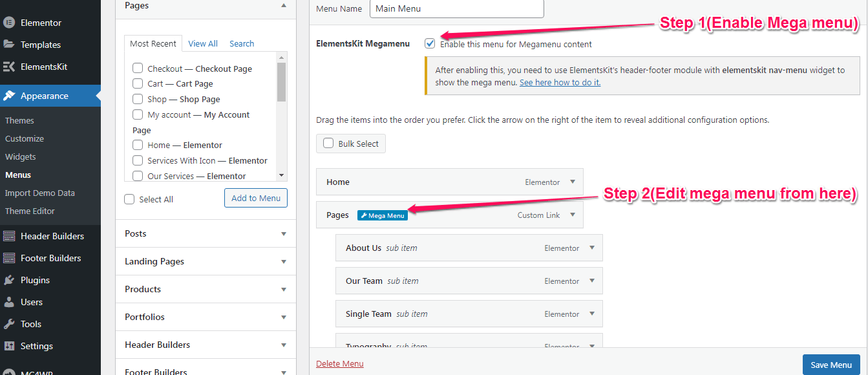The image size is (868, 375).
Task: Open the Widgets submenu item
Action: 21,156
